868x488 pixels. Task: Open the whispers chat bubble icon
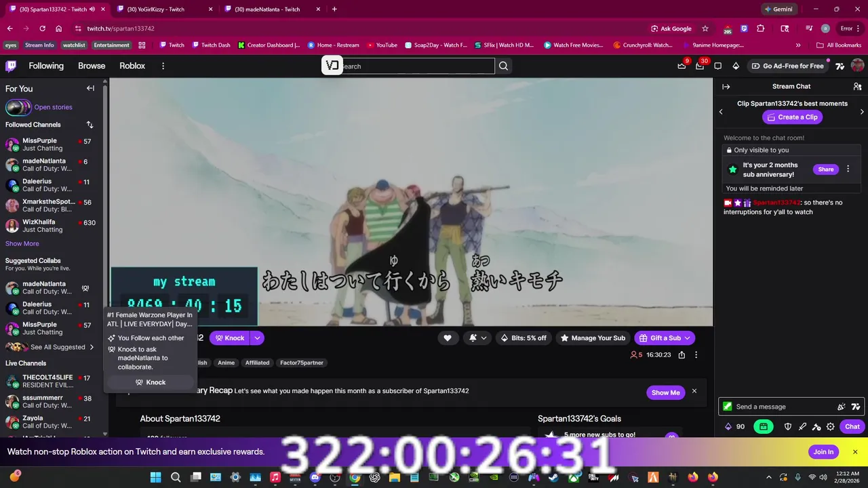[717, 66]
